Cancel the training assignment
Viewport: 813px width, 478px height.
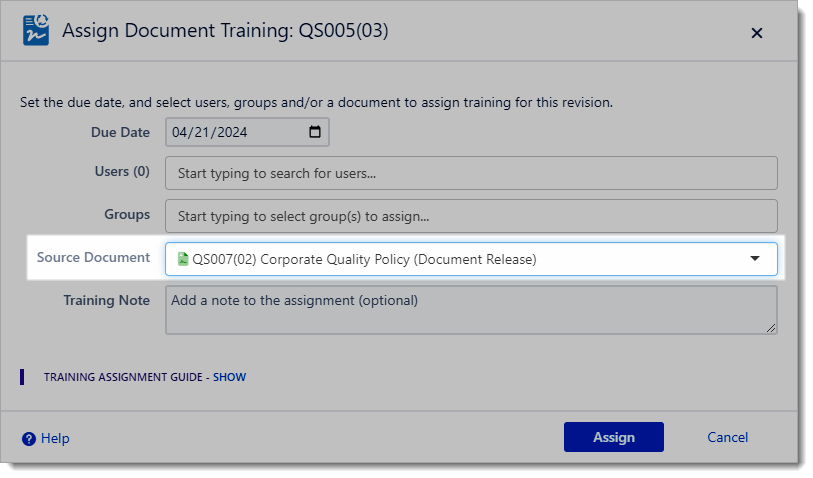[727, 437]
